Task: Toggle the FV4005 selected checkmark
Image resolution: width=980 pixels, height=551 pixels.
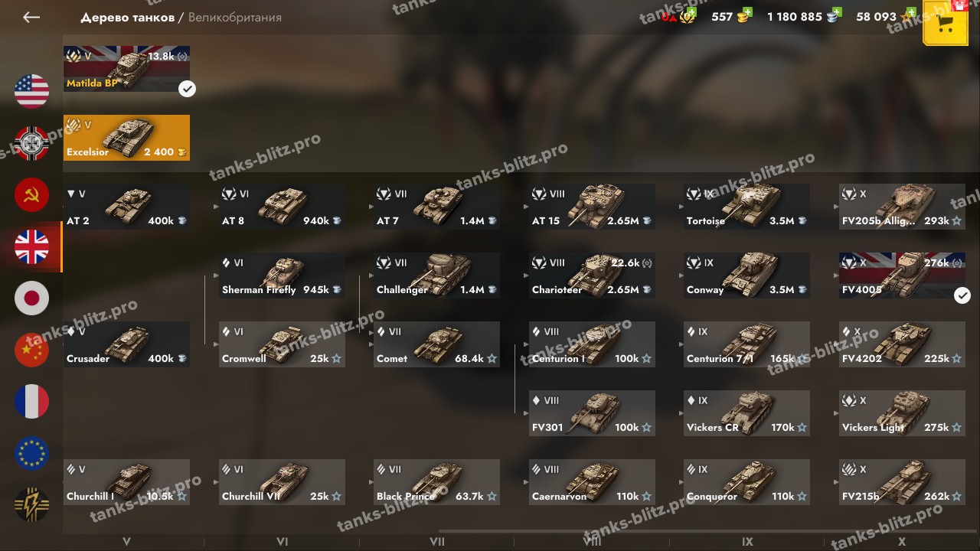Action: [962, 295]
